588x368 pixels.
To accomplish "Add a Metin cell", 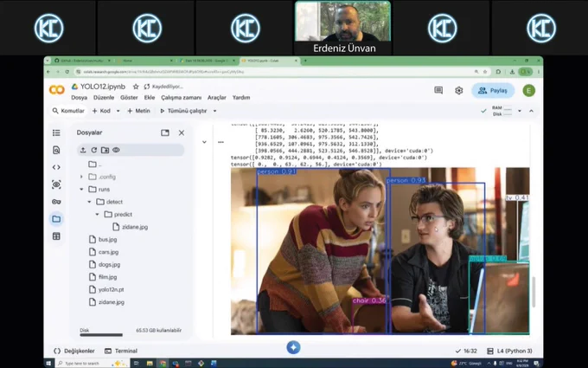I will coord(138,111).
